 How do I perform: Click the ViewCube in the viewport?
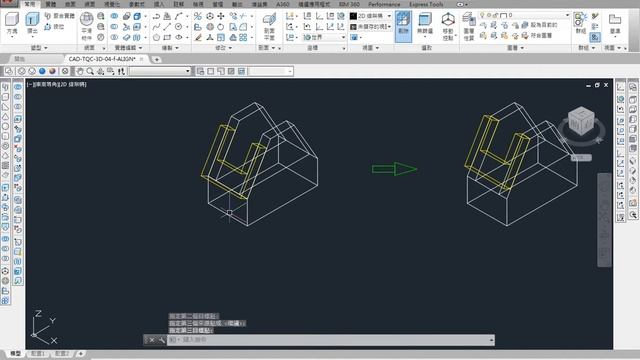(581, 120)
